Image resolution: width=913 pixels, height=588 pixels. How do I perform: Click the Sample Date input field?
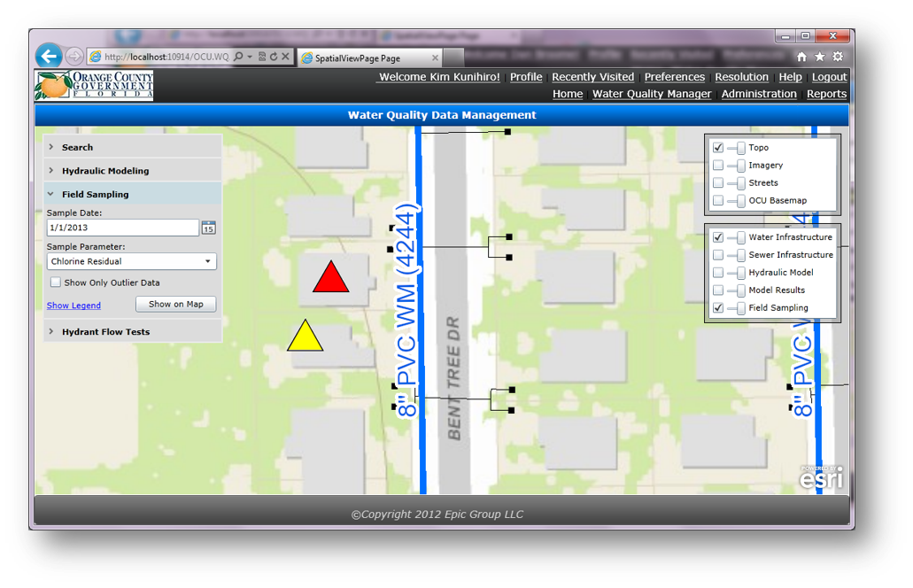click(x=122, y=228)
